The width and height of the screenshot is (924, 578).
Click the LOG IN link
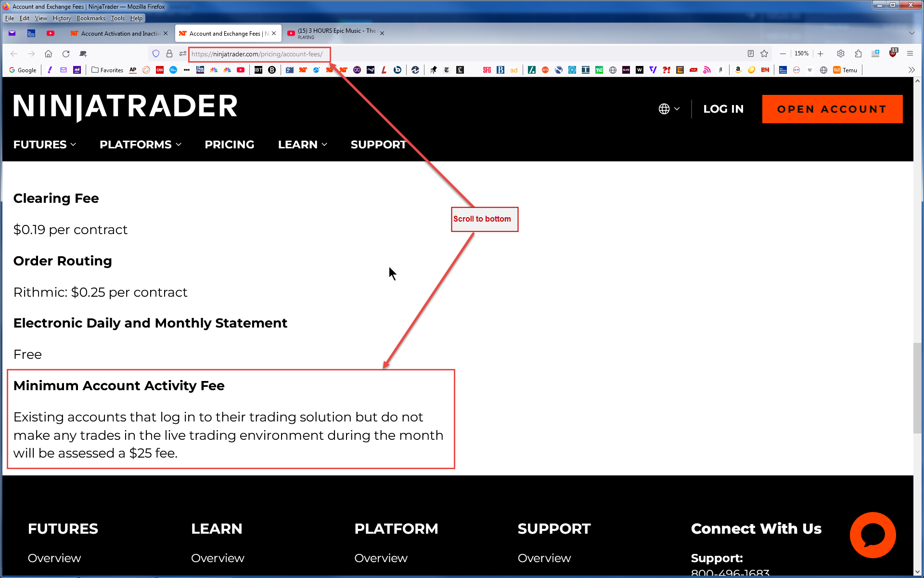click(x=723, y=109)
